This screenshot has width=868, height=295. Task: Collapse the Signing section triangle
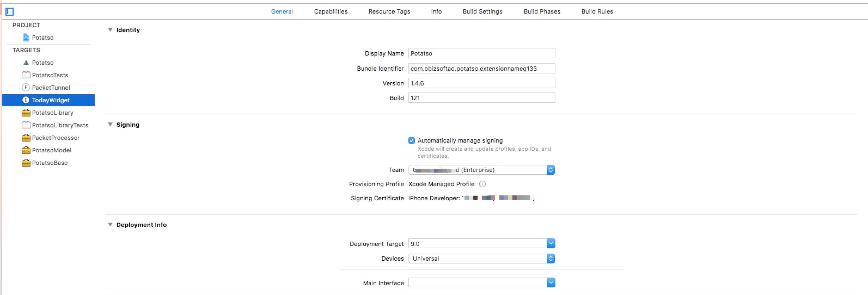(x=110, y=124)
